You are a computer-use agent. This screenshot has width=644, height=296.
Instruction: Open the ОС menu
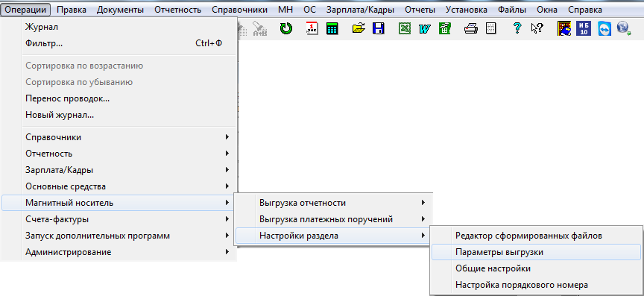(309, 10)
